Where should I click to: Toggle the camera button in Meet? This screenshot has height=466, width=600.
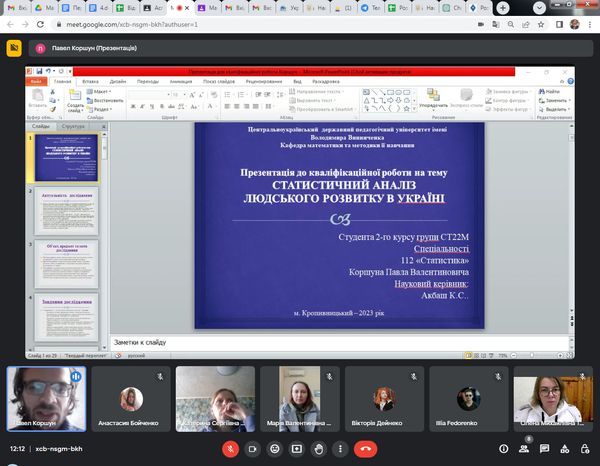point(252,449)
